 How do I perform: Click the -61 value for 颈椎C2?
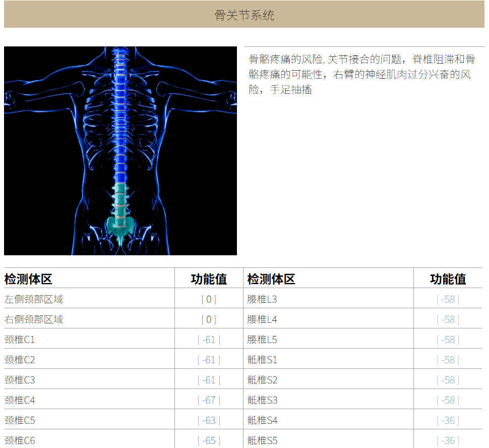click(x=209, y=360)
